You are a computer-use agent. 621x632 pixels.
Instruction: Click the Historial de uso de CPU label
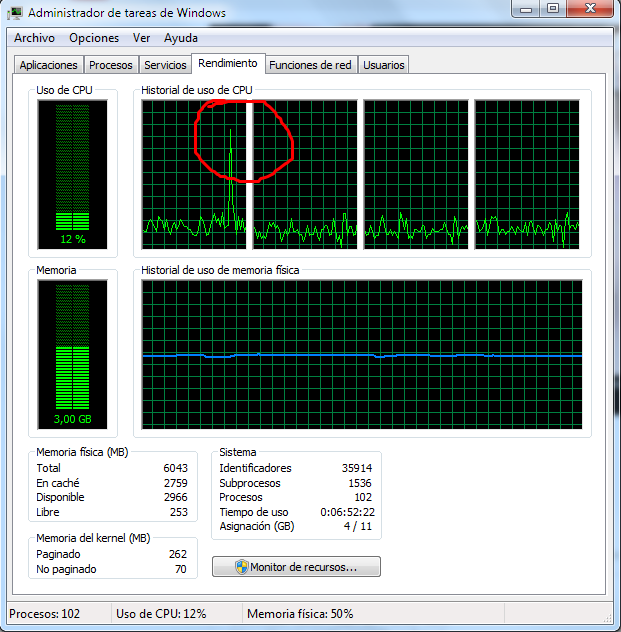click(x=197, y=90)
